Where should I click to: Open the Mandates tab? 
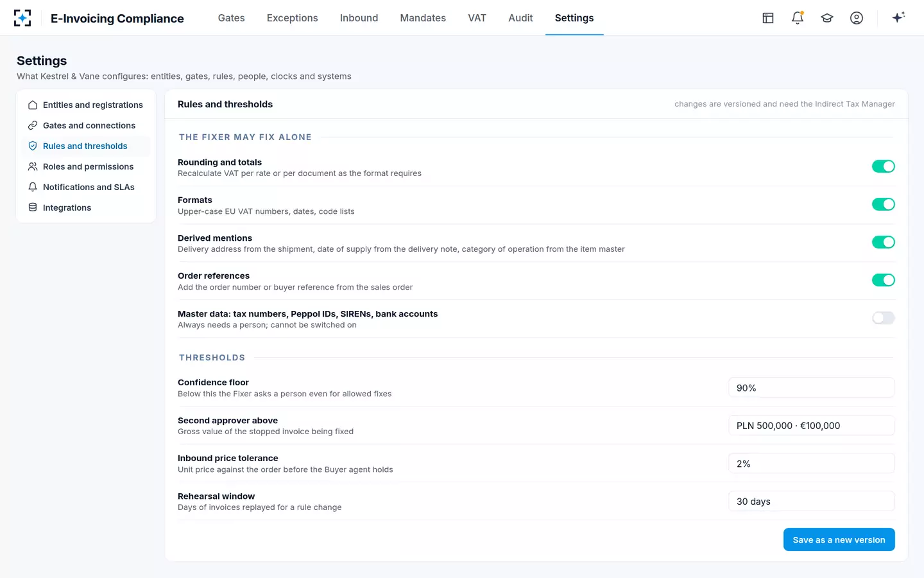(x=423, y=18)
